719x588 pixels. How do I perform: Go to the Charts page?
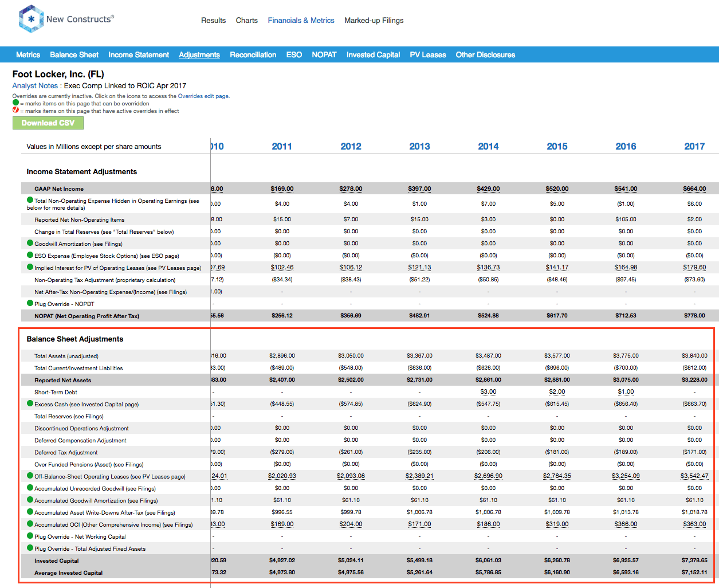coord(247,20)
